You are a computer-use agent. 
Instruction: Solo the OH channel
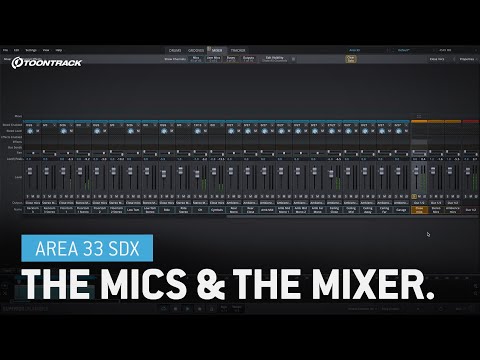click(195, 196)
